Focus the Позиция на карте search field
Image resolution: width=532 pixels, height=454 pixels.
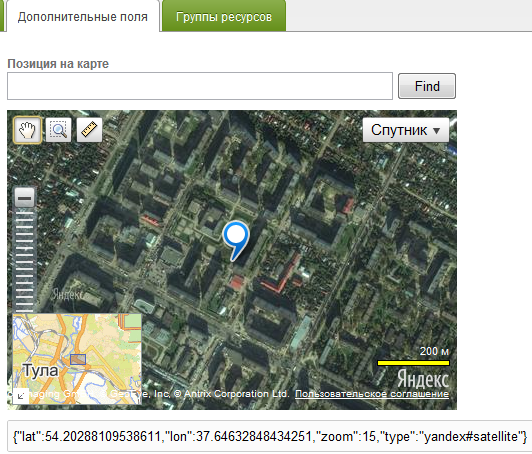pyautogui.click(x=200, y=86)
